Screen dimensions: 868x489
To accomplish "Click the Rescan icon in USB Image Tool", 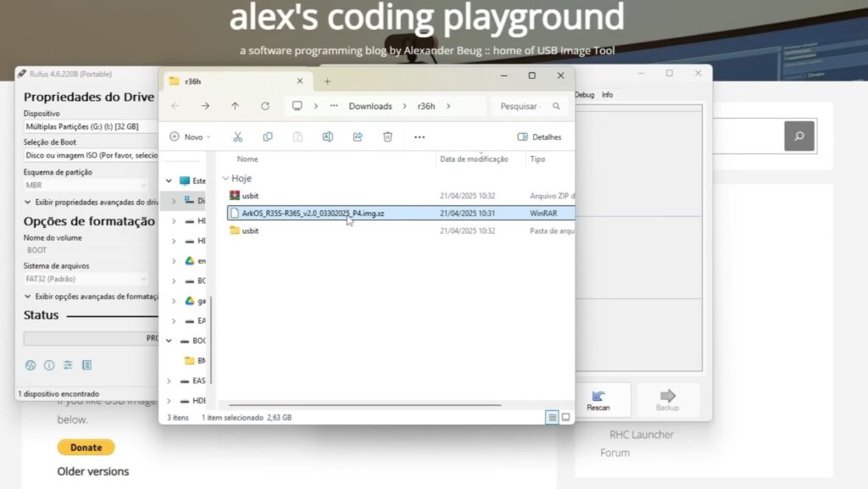I will (x=598, y=400).
